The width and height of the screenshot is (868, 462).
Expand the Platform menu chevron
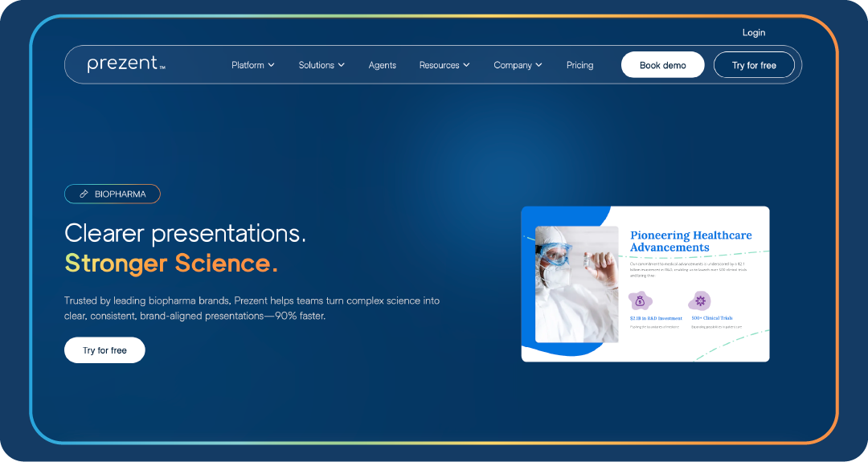pos(272,65)
